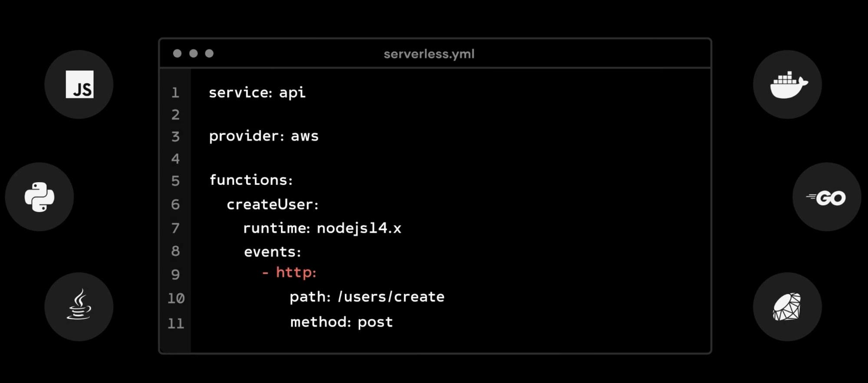Click the 'provider: aws' code line
The image size is (868, 383).
point(264,136)
